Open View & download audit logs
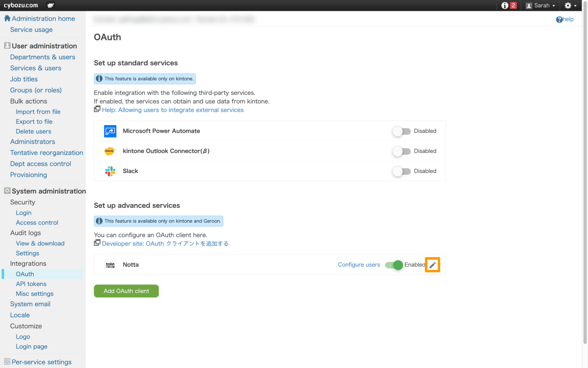Screen dimensions: 588x368 pyautogui.click(x=40, y=244)
